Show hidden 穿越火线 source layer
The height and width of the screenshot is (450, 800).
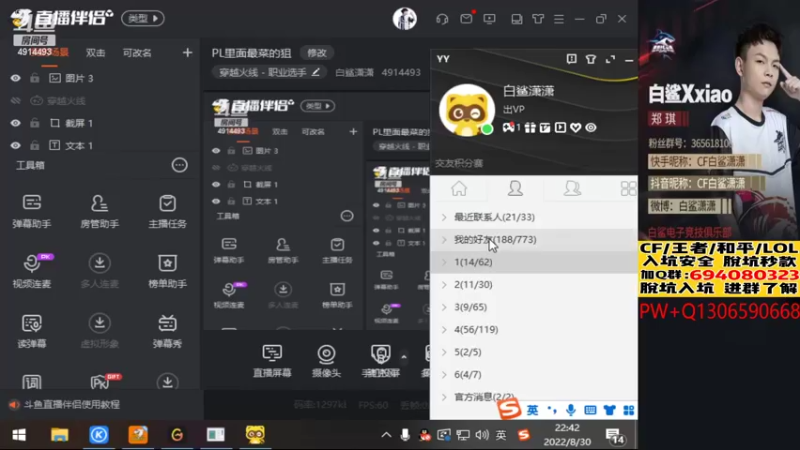click(x=15, y=101)
